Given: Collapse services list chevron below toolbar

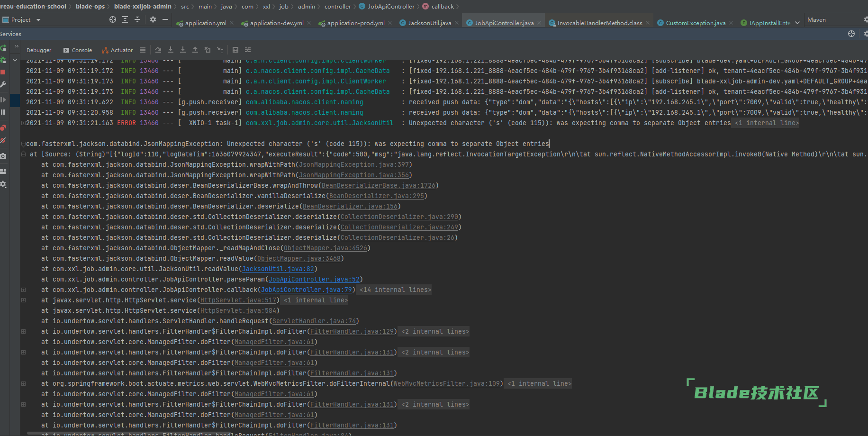Looking at the screenshot, I should pos(15,60).
